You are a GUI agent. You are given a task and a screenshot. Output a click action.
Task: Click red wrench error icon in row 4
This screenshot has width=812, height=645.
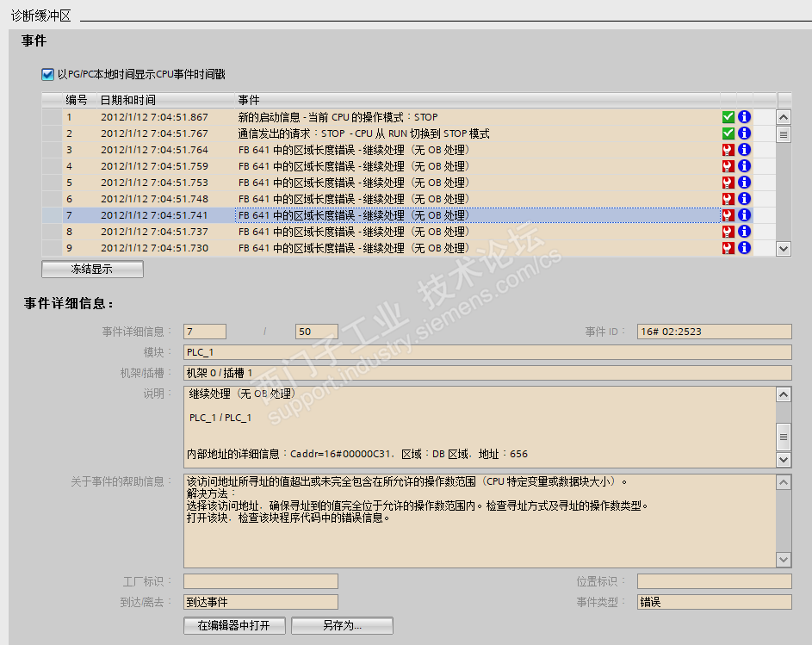coord(728,166)
